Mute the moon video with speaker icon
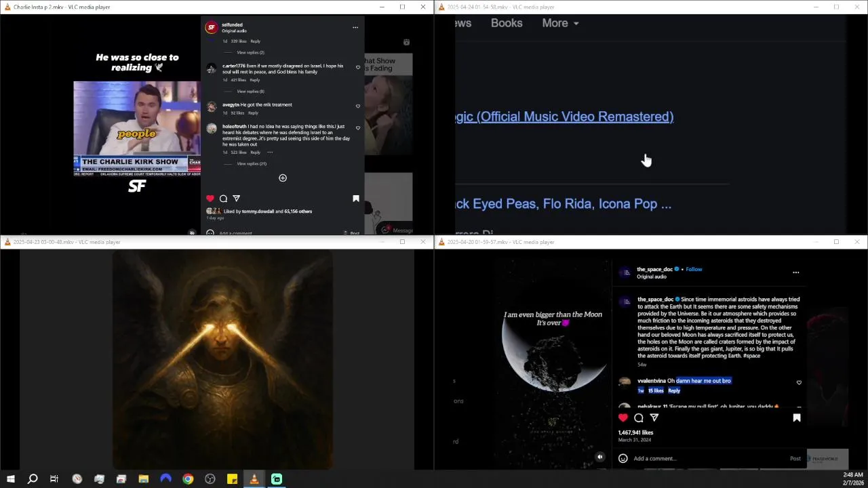This screenshot has width=868, height=488. (599, 457)
